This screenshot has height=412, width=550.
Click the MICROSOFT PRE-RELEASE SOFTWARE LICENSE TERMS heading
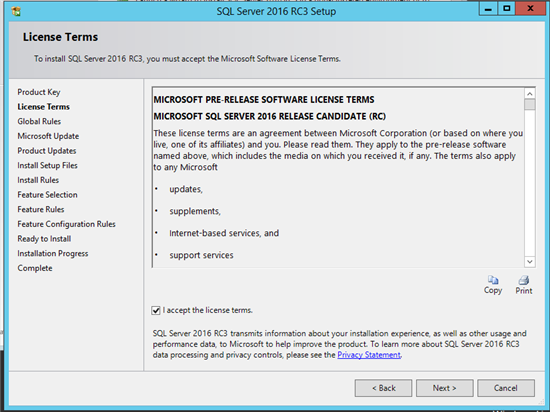[x=264, y=100]
